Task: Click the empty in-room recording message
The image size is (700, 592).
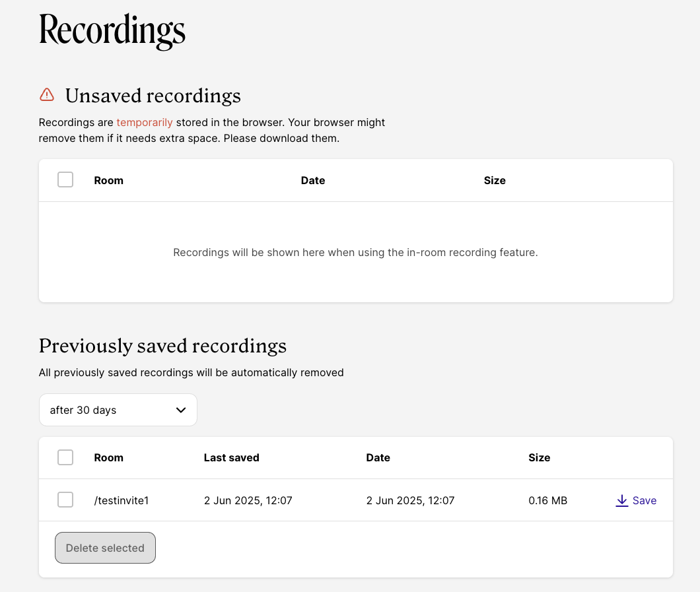Action: [355, 252]
